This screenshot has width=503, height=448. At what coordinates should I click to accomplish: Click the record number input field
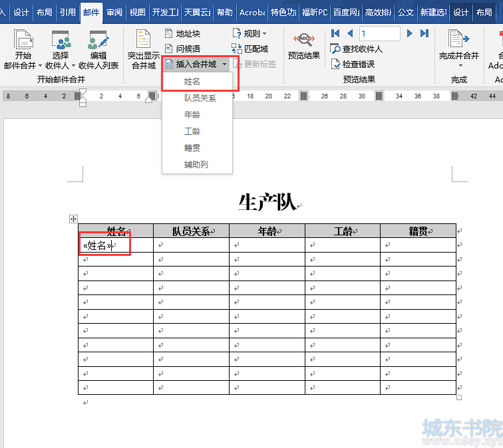(x=380, y=33)
